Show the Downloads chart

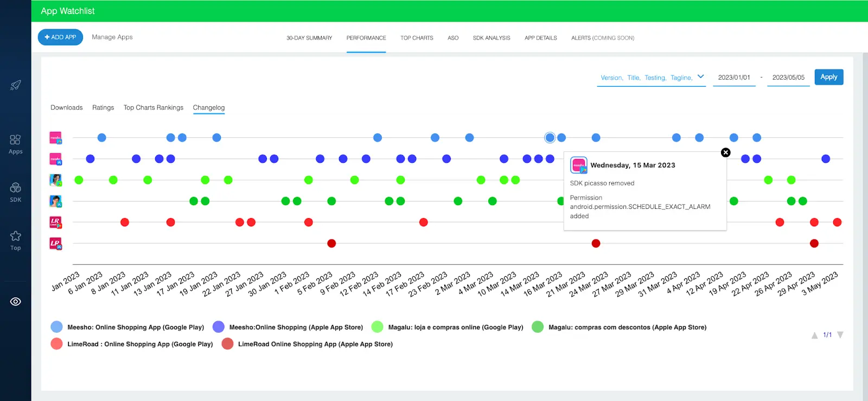coord(67,107)
